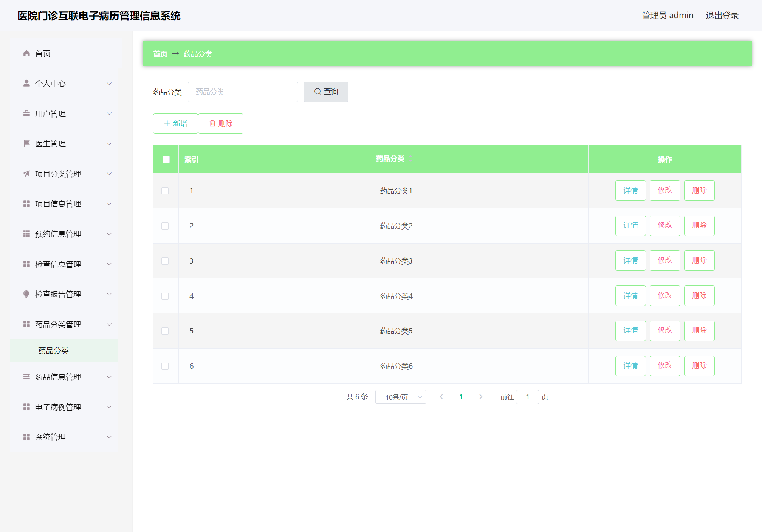Click 修改 button for 药品分类3 row
This screenshot has width=762, height=532.
(664, 261)
